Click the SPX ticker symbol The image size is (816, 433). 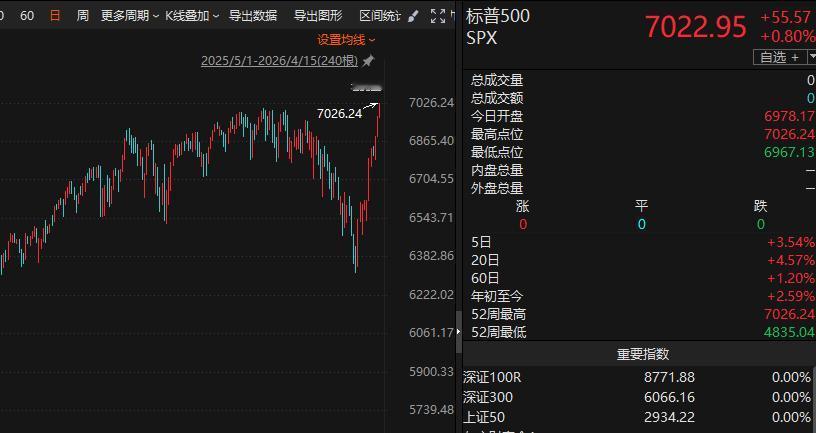point(481,38)
